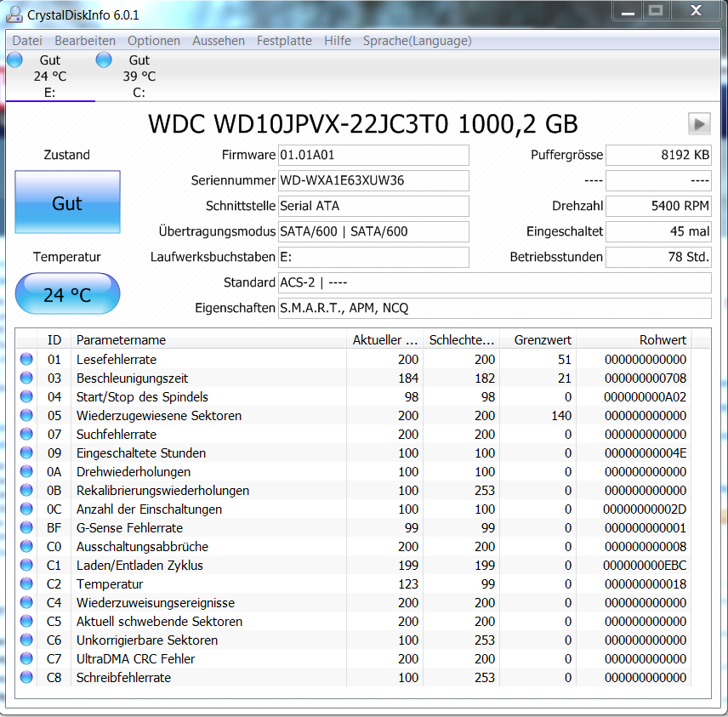
Task: Click raw value 000000000708 of Beschleunigungszeit
Action: 646,378
